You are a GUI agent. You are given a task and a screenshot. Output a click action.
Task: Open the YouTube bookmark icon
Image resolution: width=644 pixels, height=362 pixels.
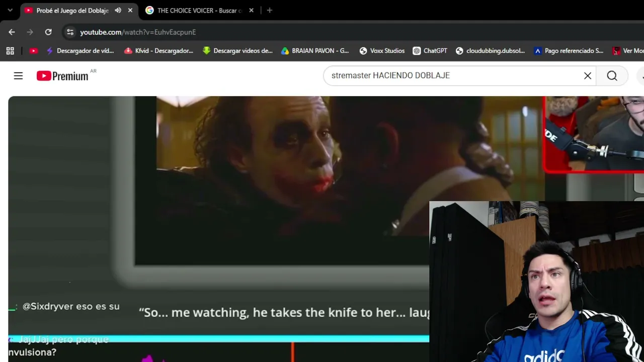[34, 51]
